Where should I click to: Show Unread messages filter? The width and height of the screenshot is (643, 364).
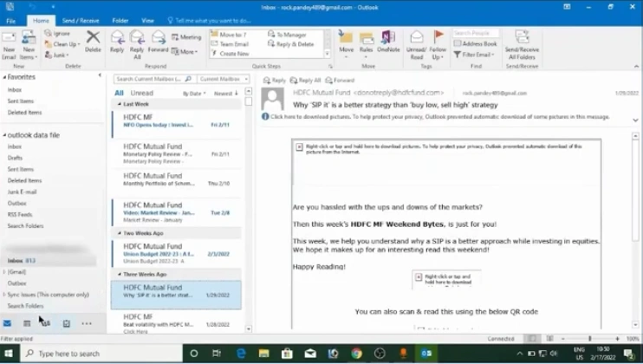point(141,93)
